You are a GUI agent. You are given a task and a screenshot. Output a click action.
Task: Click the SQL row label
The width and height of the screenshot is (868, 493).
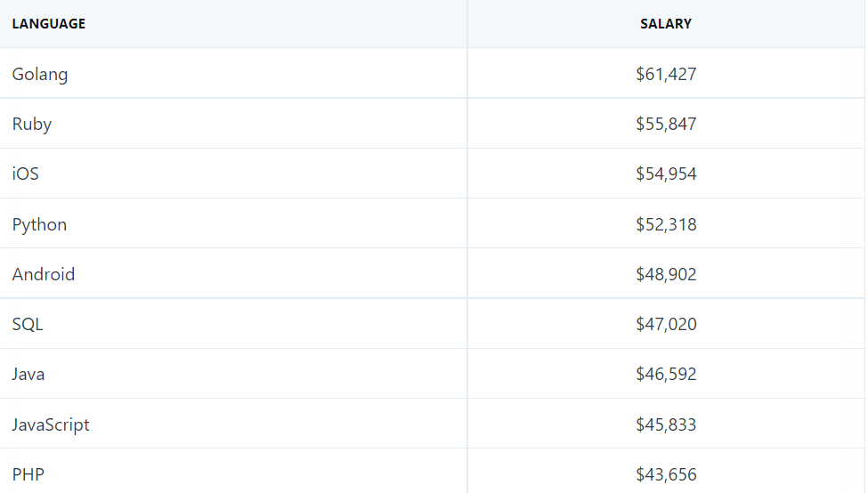28,324
